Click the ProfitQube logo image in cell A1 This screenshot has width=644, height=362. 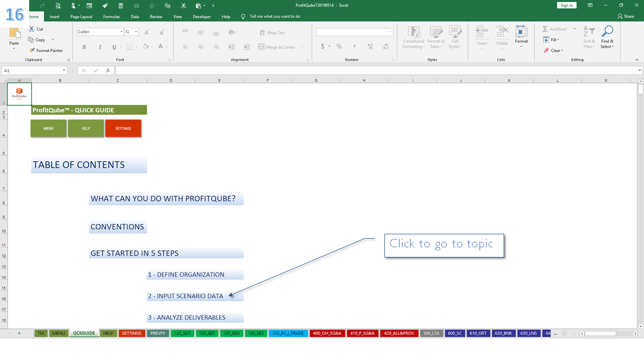(19, 94)
